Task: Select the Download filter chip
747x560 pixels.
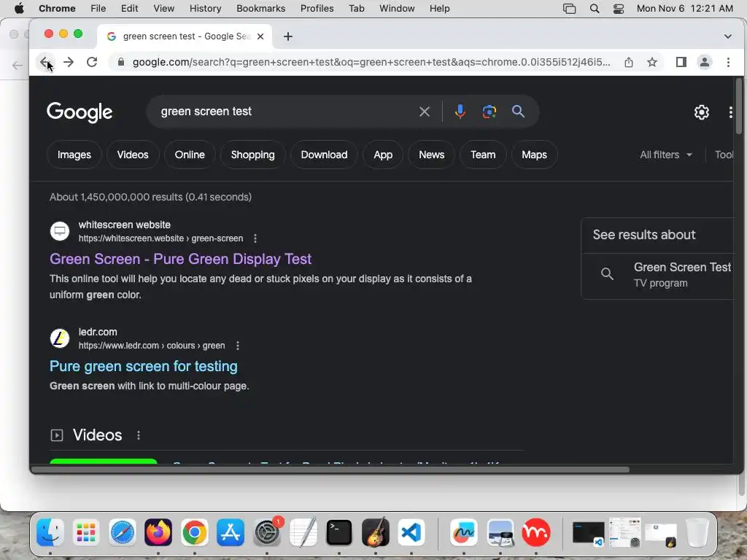Action: pos(324,155)
